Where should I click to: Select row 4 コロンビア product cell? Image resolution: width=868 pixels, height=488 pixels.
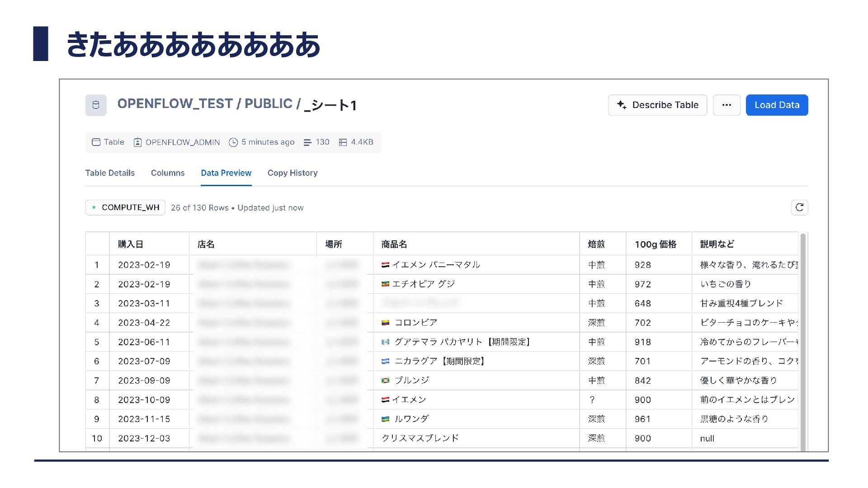coord(416,323)
